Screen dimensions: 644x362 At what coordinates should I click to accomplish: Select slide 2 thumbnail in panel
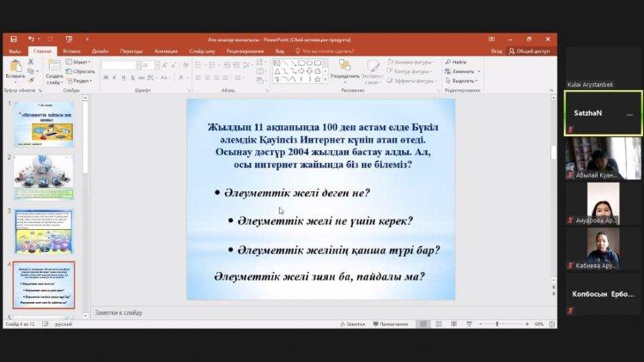tap(43, 176)
